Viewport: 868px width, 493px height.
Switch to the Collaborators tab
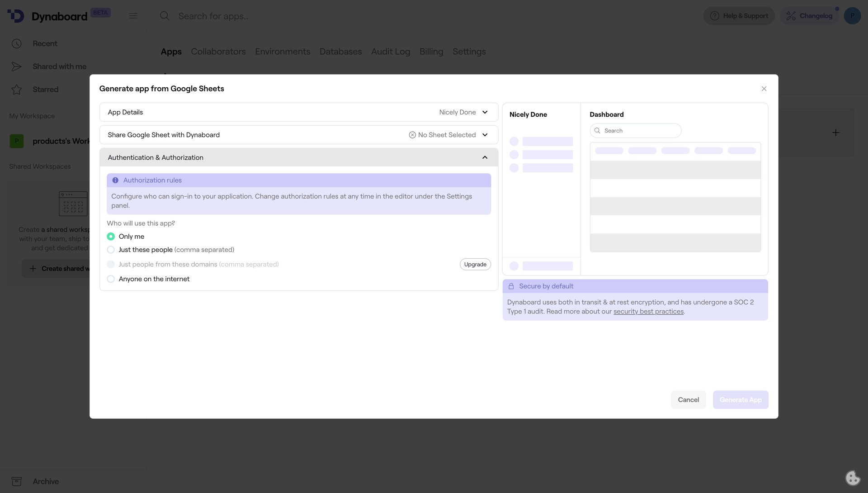(218, 52)
